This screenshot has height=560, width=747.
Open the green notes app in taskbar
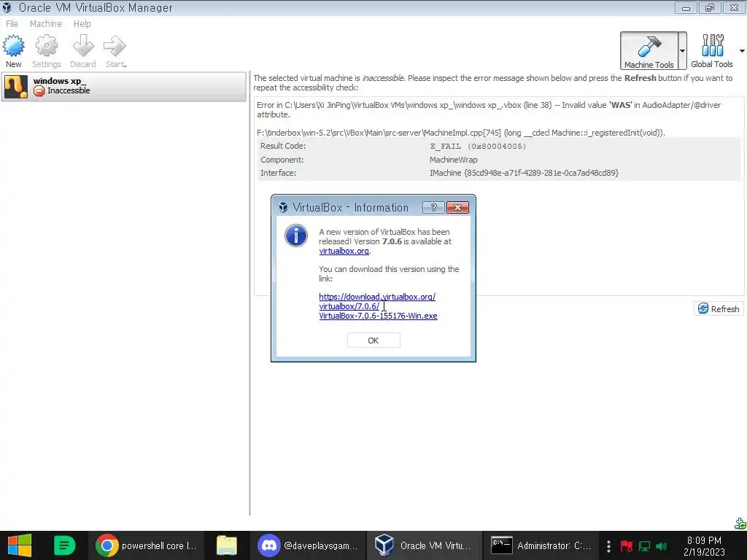pos(65,545)
